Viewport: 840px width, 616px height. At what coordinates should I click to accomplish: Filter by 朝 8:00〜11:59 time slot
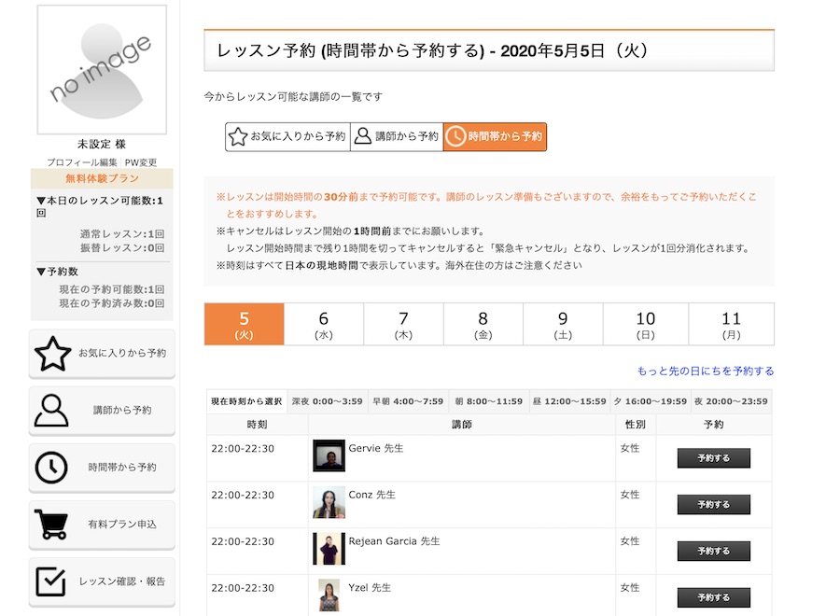point(488,401)
